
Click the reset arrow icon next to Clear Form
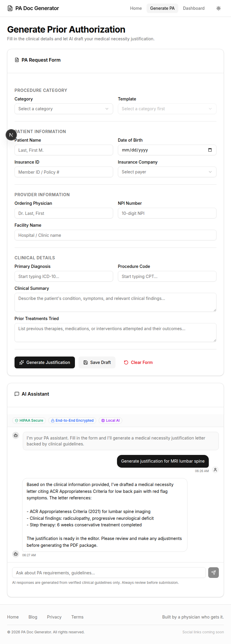[126, 362]
